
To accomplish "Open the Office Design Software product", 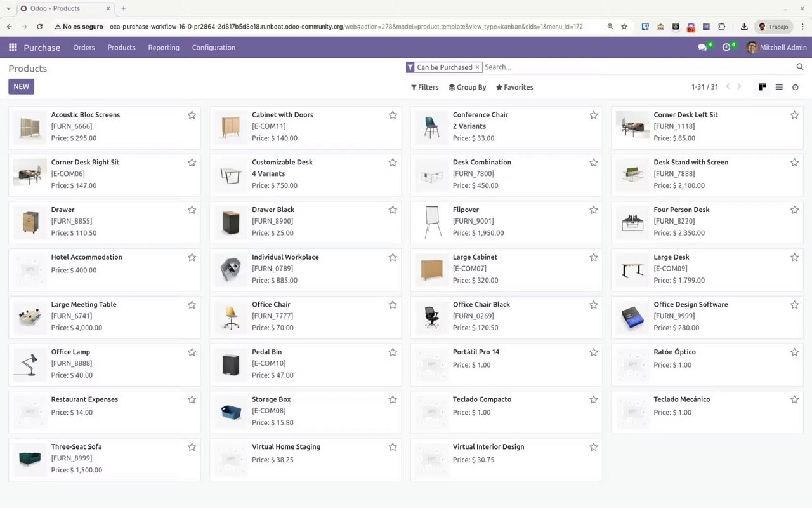I will pos(707,316).
